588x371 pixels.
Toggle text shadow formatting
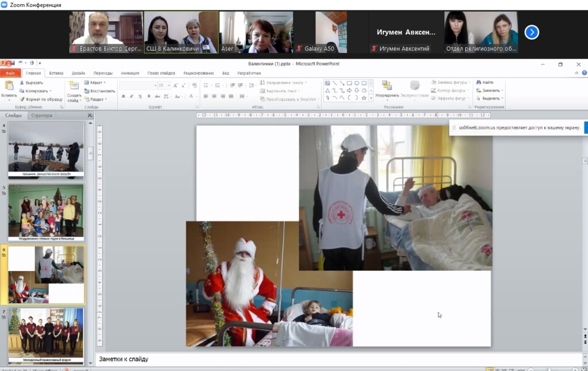tap(149, 96)
